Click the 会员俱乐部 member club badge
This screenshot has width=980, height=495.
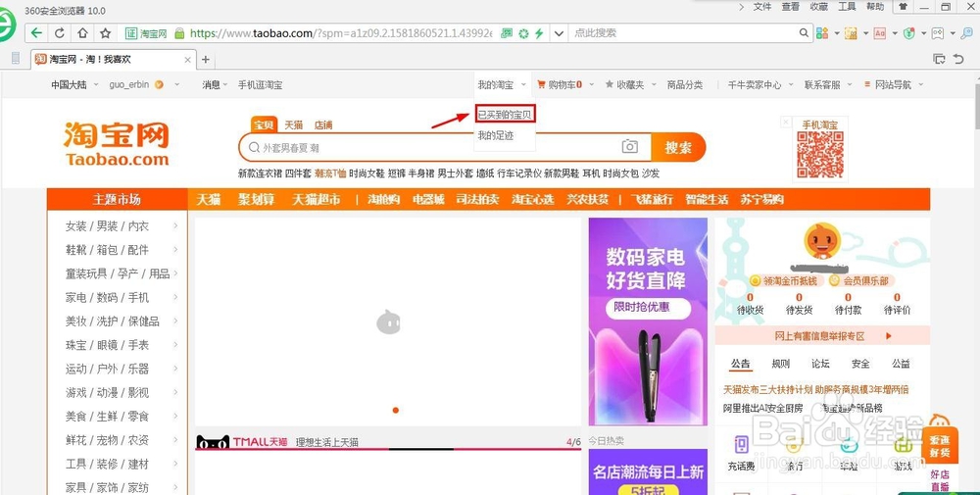[859, 281]
